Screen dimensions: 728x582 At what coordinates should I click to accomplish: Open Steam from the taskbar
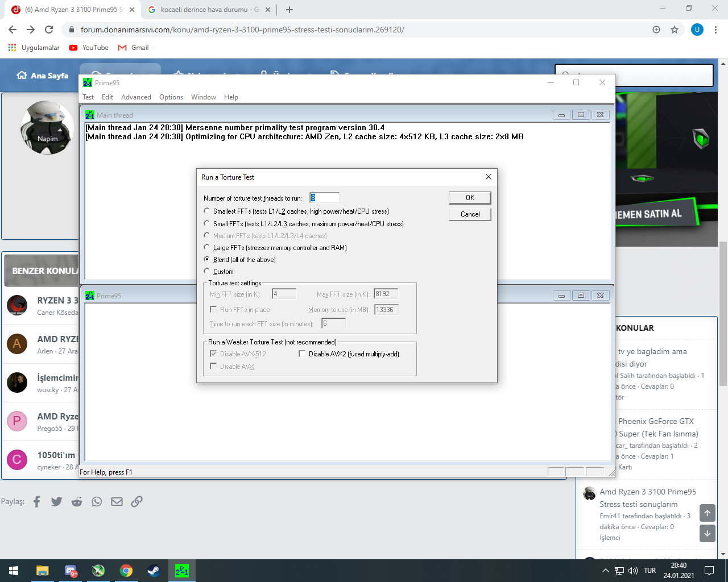pos(154,571)
